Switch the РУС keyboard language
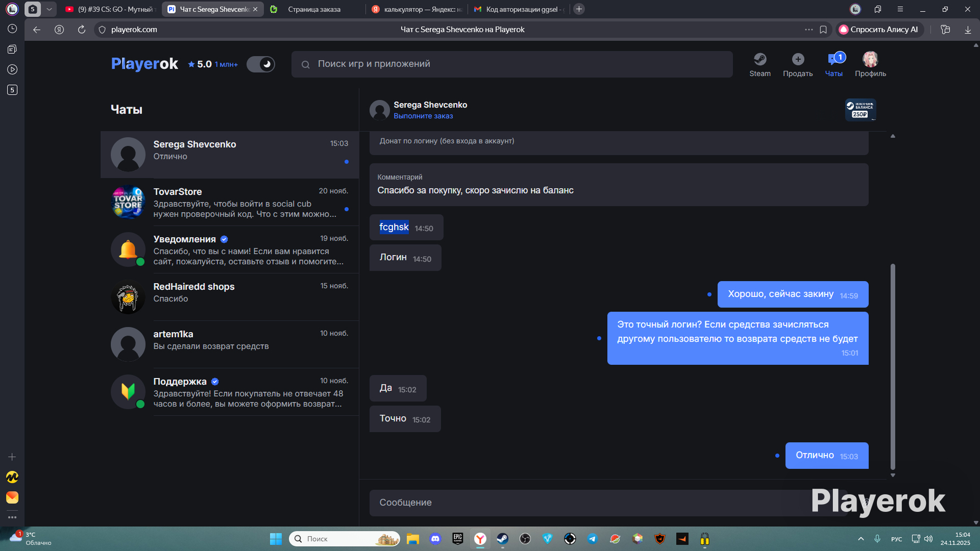The width and height of the screenshot is (980, 551). [897, 539]
